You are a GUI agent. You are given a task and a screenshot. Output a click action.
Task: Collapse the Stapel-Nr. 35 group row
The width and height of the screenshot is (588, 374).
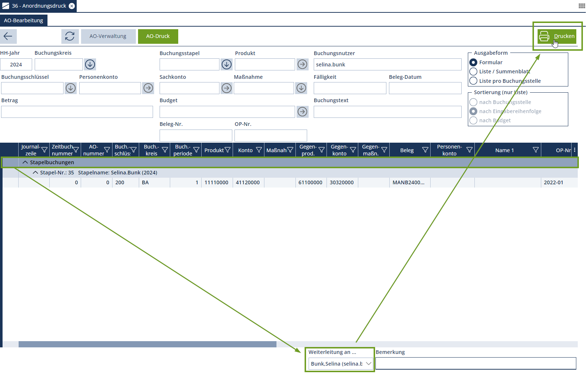(35, 173)
